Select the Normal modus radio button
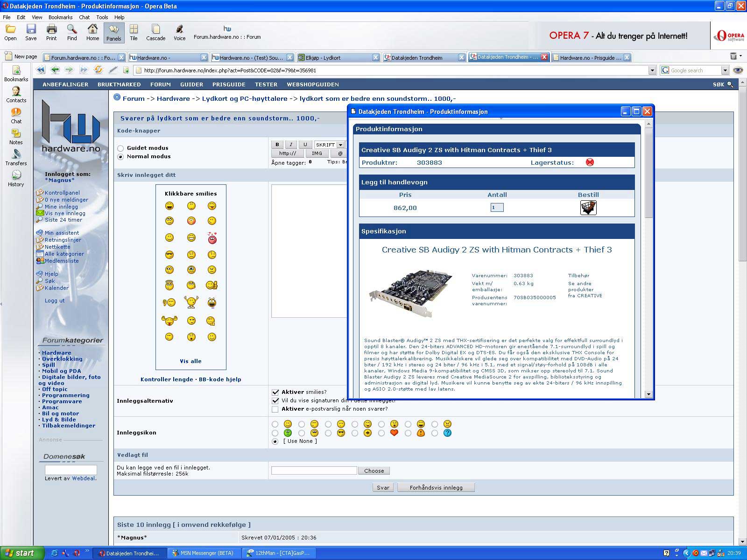This screenshot has height=560, width=747. coord(121,157)
